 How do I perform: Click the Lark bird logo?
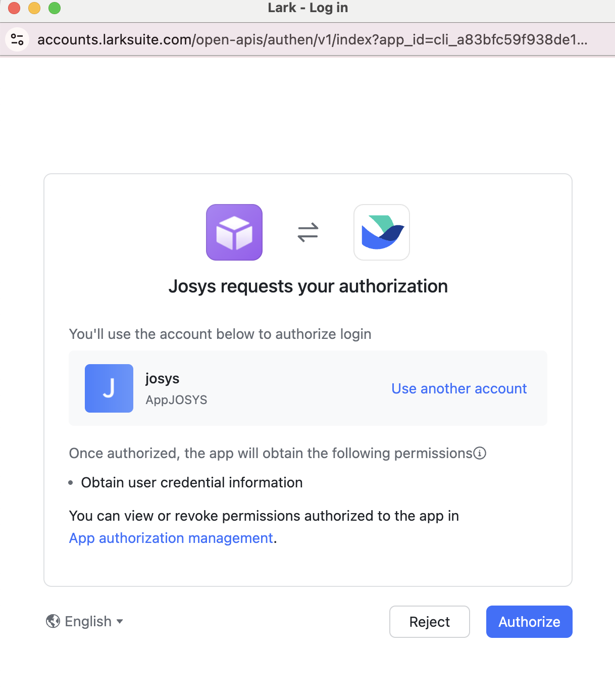pyautogui.click(x=382, y=232)
